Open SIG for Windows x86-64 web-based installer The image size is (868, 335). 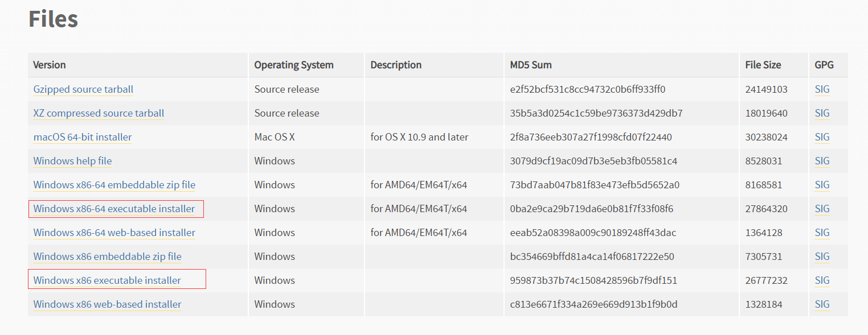822,233
